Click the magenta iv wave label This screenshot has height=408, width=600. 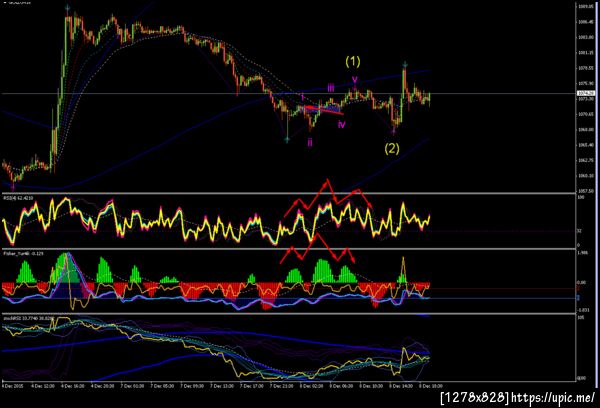(x=342, y=124)
